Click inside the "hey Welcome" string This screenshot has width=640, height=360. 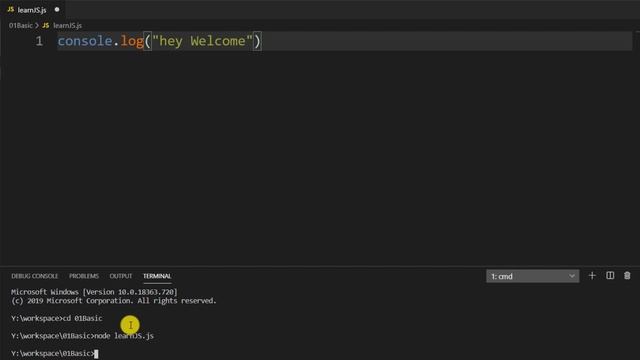(x=202, y=41)
